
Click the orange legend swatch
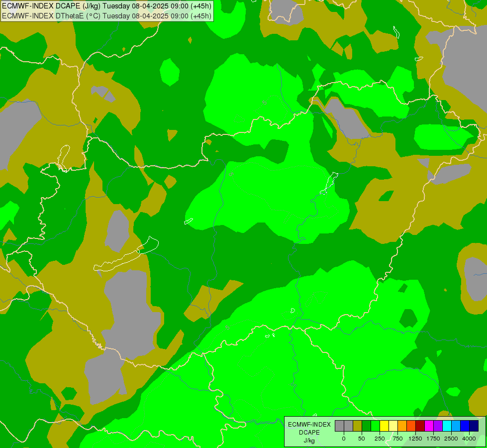pos(402,426)
